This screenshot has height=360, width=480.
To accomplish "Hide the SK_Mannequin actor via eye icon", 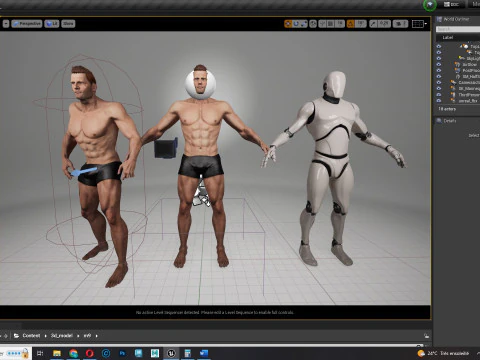I will pyautogui.click(x=439, y=88).
